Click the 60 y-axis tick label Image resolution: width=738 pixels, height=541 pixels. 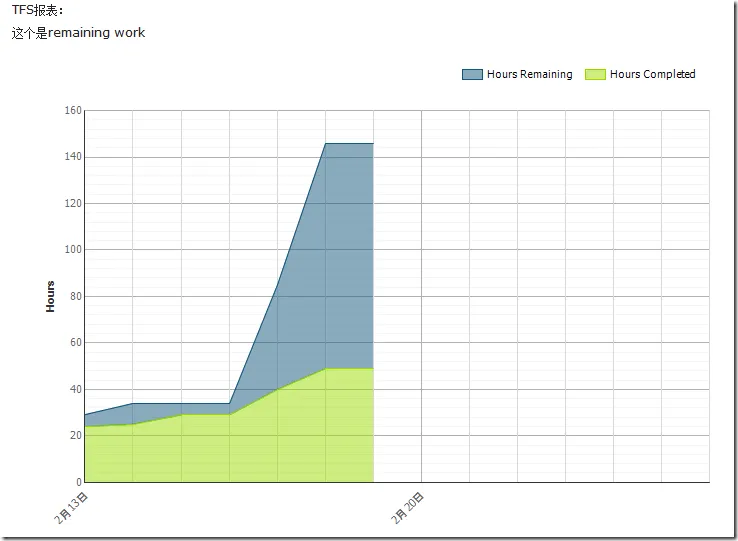[76, 342]
